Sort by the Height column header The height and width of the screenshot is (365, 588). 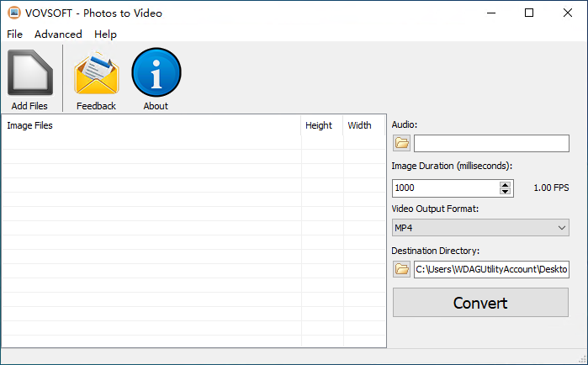(321, 125)
